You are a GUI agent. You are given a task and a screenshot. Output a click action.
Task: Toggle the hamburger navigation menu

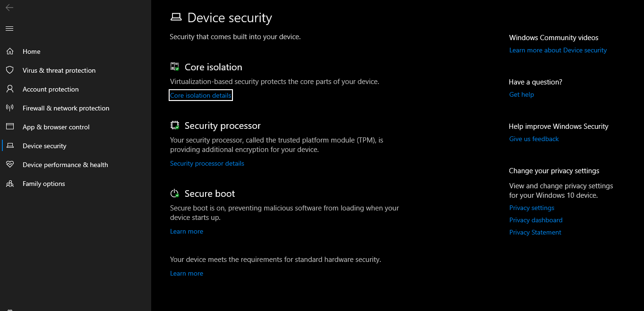9,29
